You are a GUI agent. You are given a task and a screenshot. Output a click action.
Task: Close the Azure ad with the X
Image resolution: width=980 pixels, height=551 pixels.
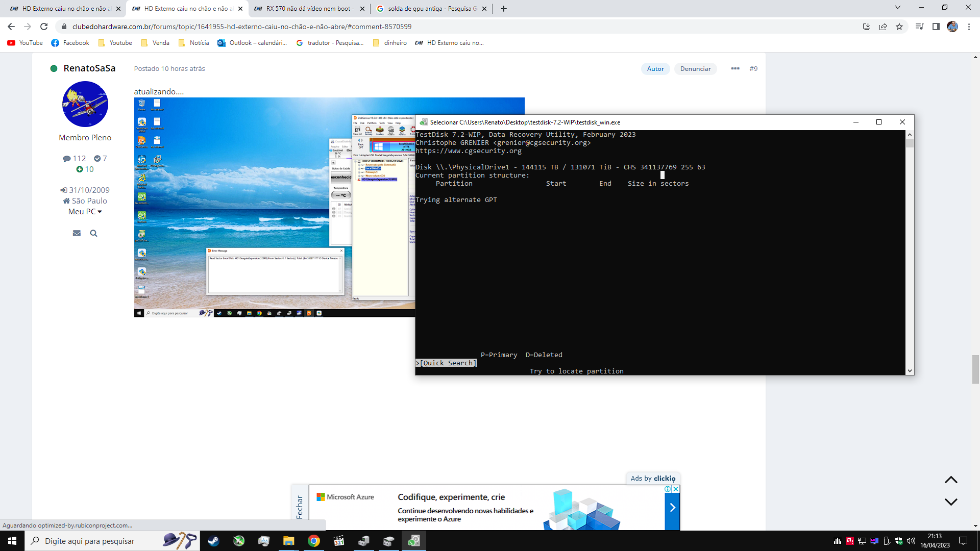coord(675,489)
